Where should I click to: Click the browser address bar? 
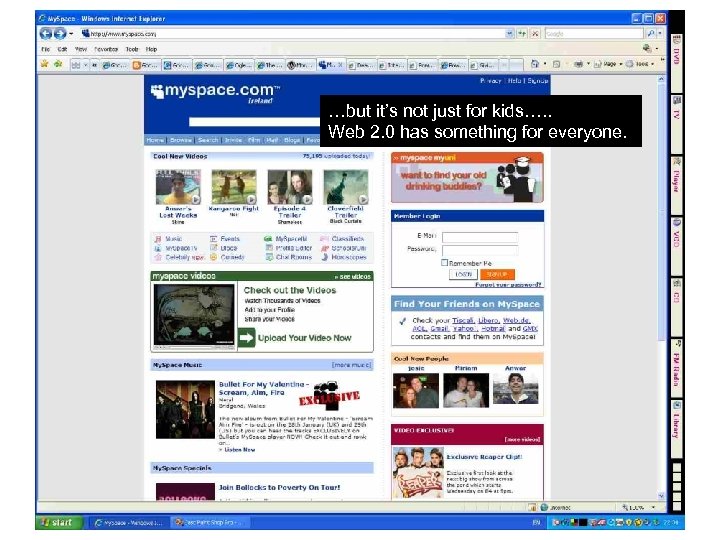tap(294, 34)
